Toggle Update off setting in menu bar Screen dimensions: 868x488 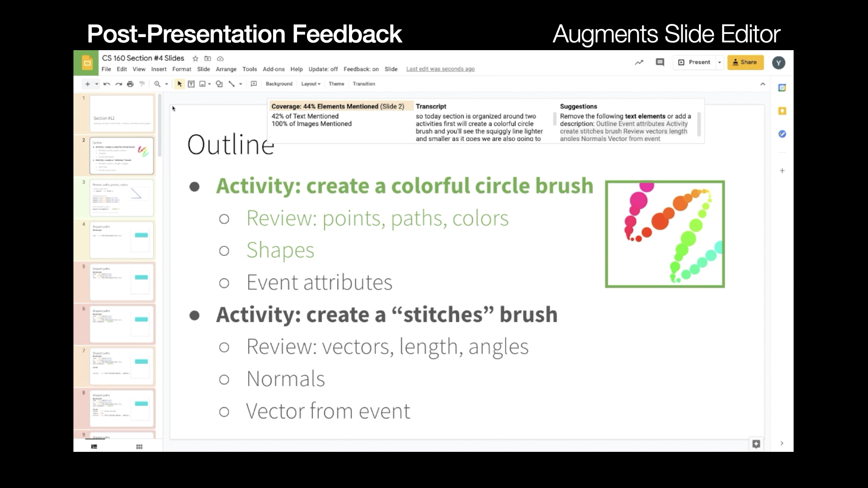pos(322,69)
